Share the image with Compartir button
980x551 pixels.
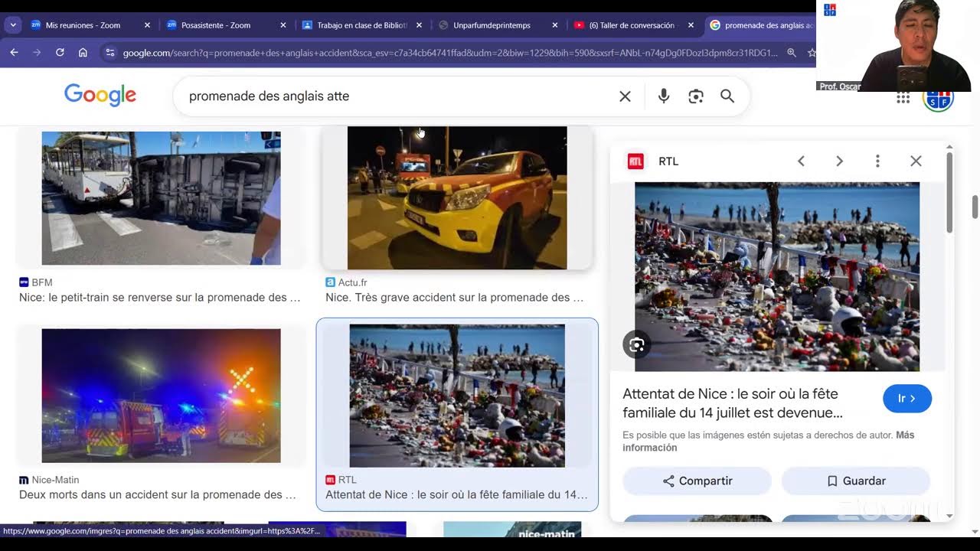click(x=697, y=481)
